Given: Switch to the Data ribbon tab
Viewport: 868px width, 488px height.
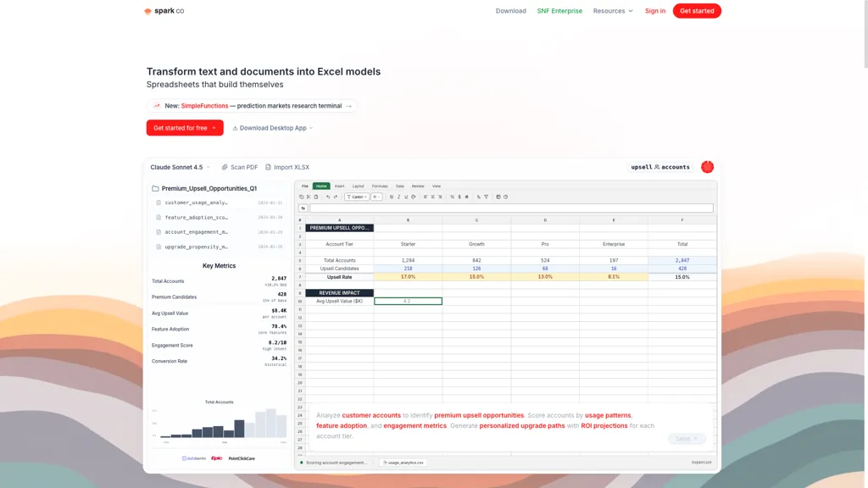Looking at the screenshot, I should [x=400, y=186].
